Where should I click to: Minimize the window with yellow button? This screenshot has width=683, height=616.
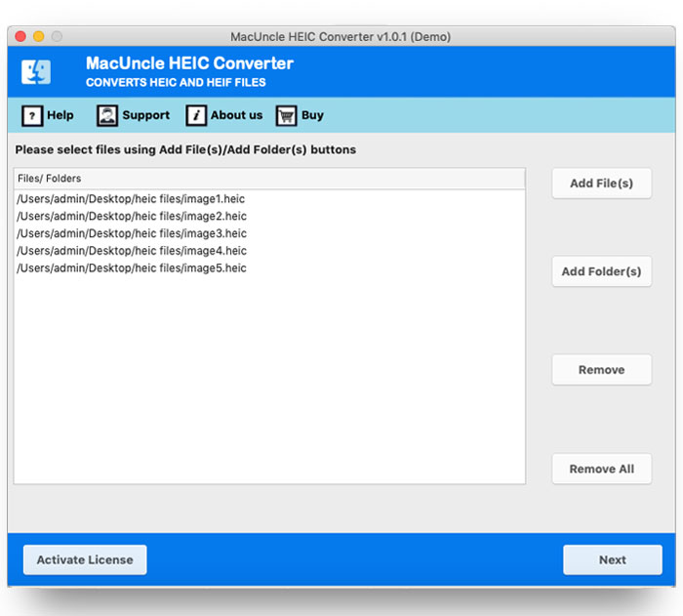tap(39, 36)
